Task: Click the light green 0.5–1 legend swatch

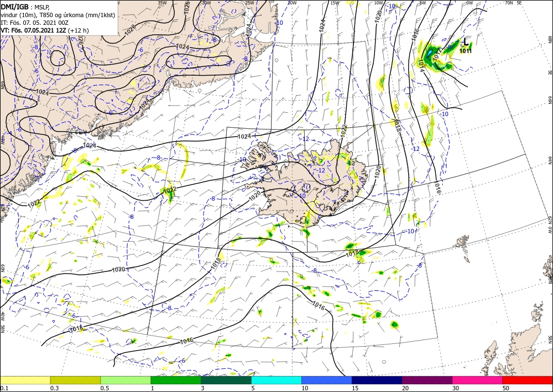Action: coord(126,380)
